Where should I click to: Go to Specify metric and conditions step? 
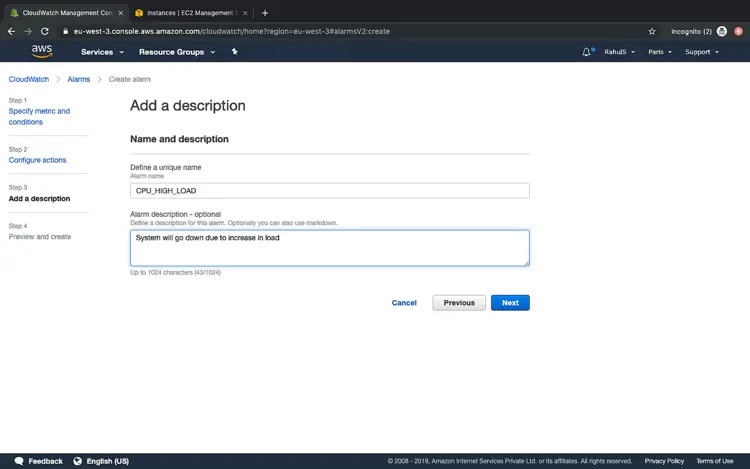click(39, 116)
